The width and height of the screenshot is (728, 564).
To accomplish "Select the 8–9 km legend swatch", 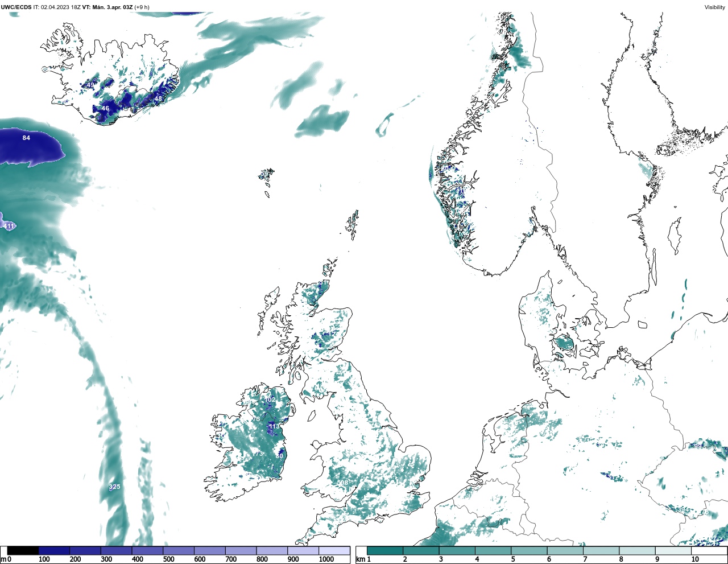I will 637,550.
